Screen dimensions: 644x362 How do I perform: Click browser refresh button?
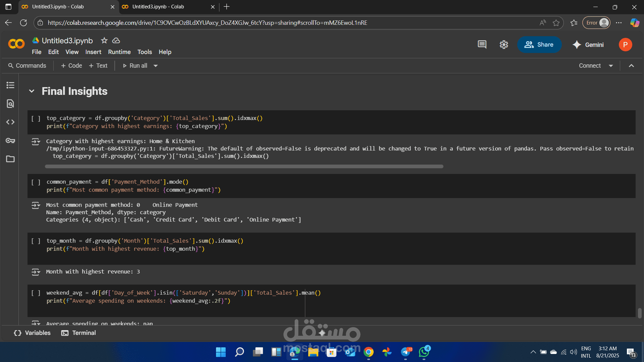coord(23,23)
